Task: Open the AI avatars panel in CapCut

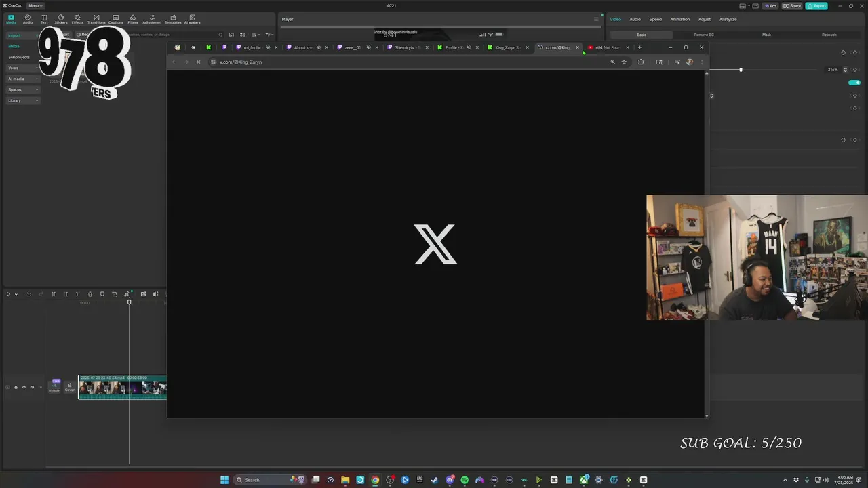Action: (x=192, y=19)
